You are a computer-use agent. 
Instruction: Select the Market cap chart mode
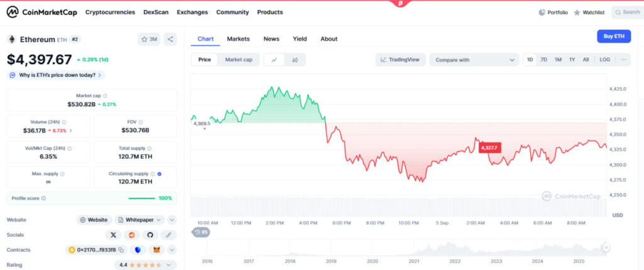238,60
